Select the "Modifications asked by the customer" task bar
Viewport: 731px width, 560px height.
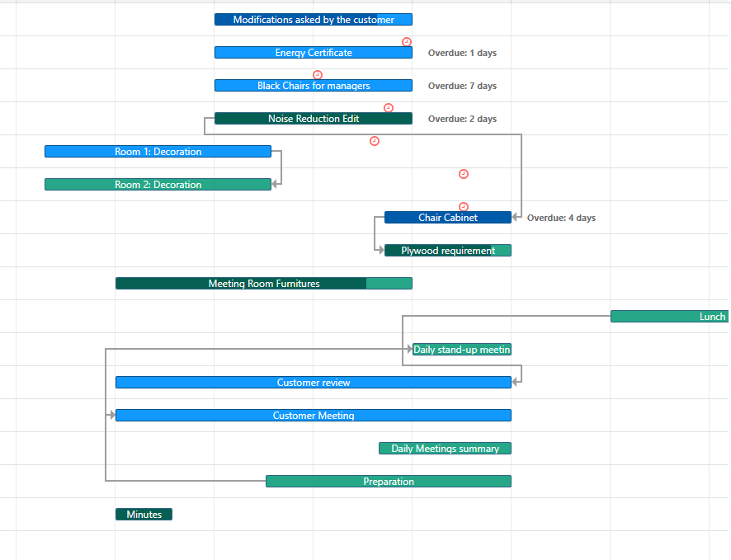pyautogui.click(x=314, y=19)
